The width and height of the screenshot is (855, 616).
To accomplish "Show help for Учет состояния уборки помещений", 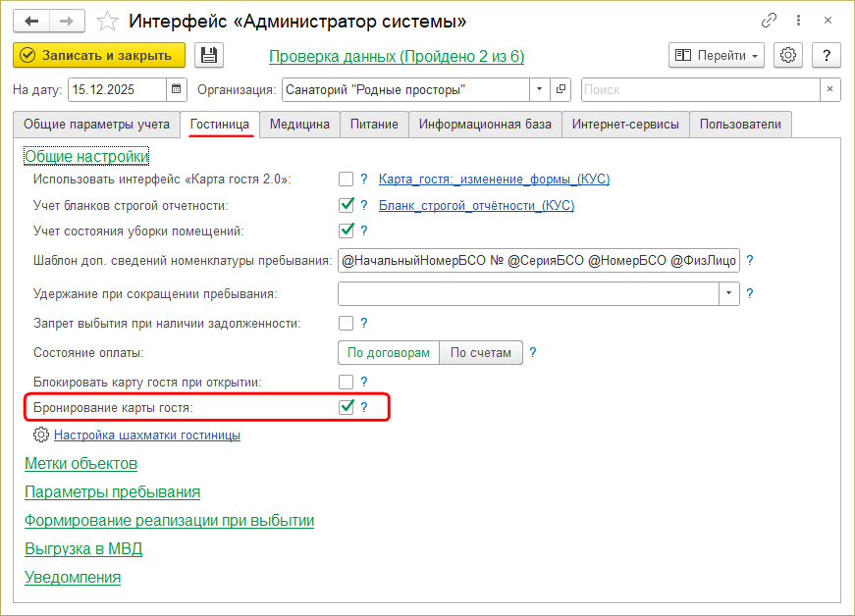I will click(x=364, y=231).
